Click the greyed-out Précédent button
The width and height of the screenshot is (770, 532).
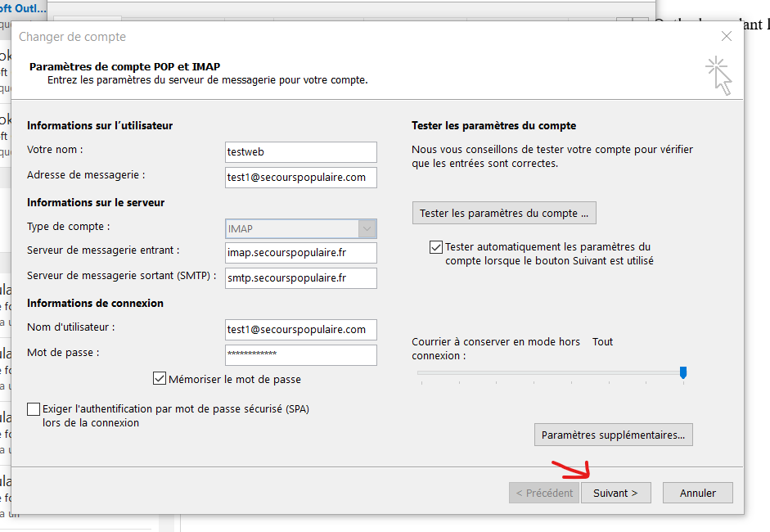pyautogui.click(x=543, y=493)
